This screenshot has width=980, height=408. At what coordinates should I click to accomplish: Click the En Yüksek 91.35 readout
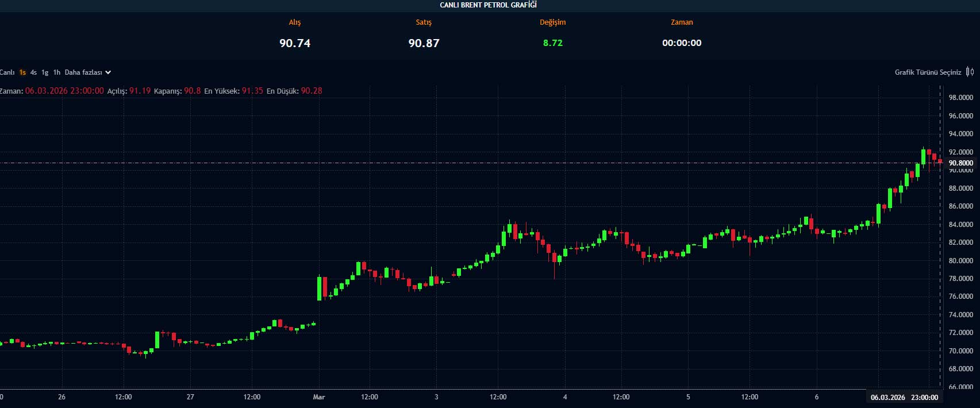233,91
